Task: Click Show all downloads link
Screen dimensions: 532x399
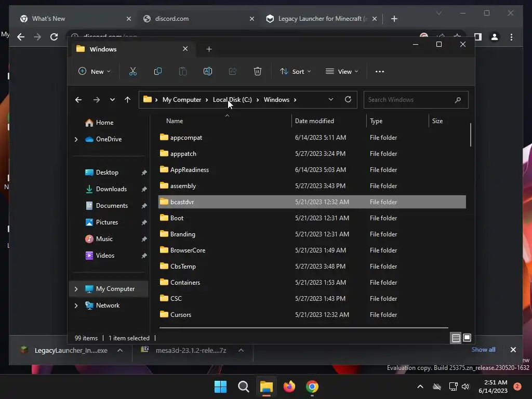Action: 483,350
